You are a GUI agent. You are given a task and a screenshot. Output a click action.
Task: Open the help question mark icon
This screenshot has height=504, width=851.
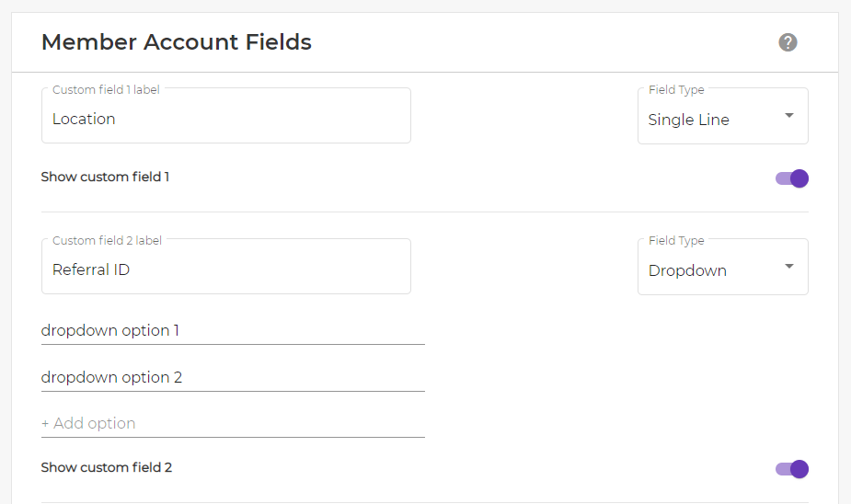click(788, 42)
